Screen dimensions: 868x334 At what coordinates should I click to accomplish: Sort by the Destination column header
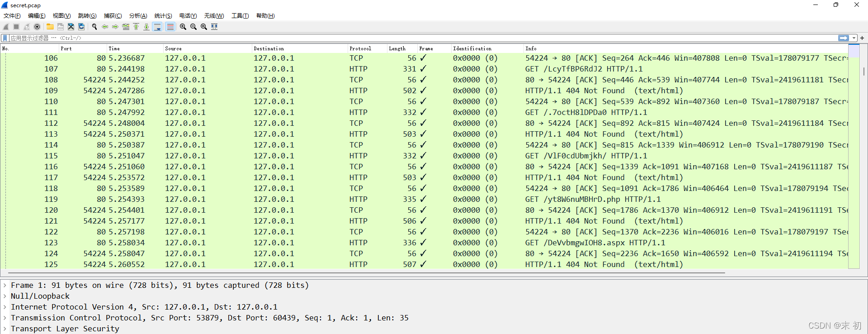299,48
